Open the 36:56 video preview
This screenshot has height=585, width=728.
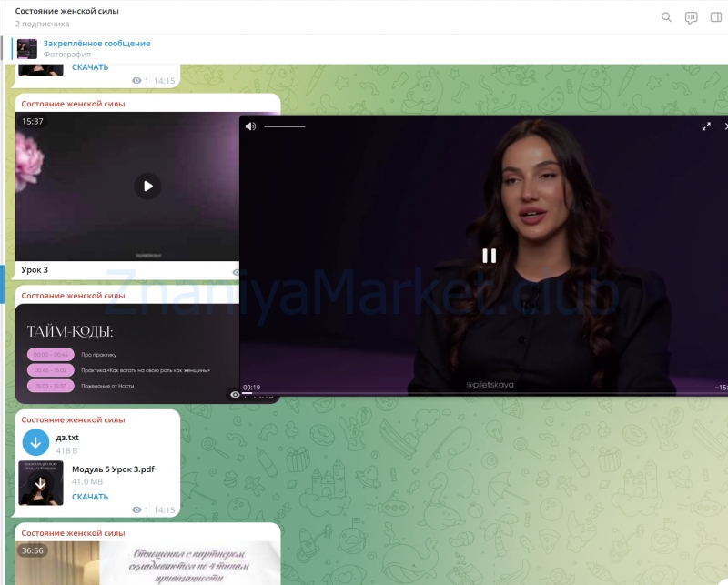(147, 562)
